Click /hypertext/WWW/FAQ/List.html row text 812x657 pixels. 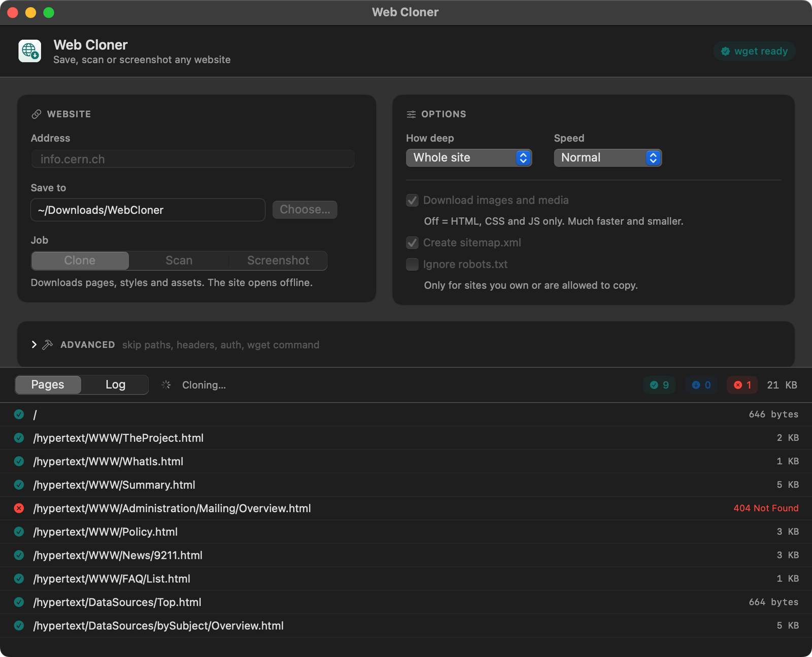pos(112,578)
